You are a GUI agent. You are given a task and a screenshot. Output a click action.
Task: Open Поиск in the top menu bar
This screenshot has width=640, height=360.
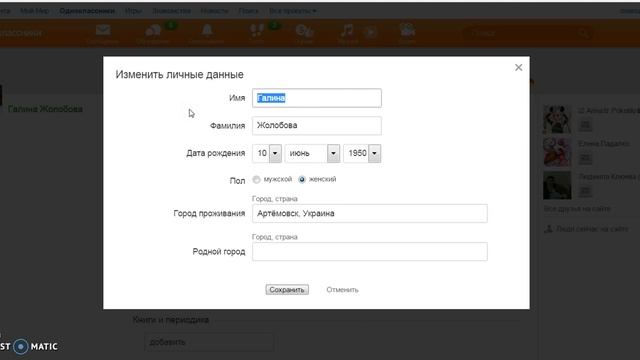249,11
